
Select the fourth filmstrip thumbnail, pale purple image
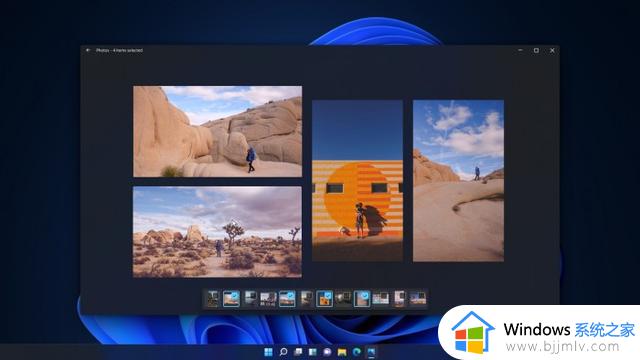pyautogui.click(x=268, y=299)
